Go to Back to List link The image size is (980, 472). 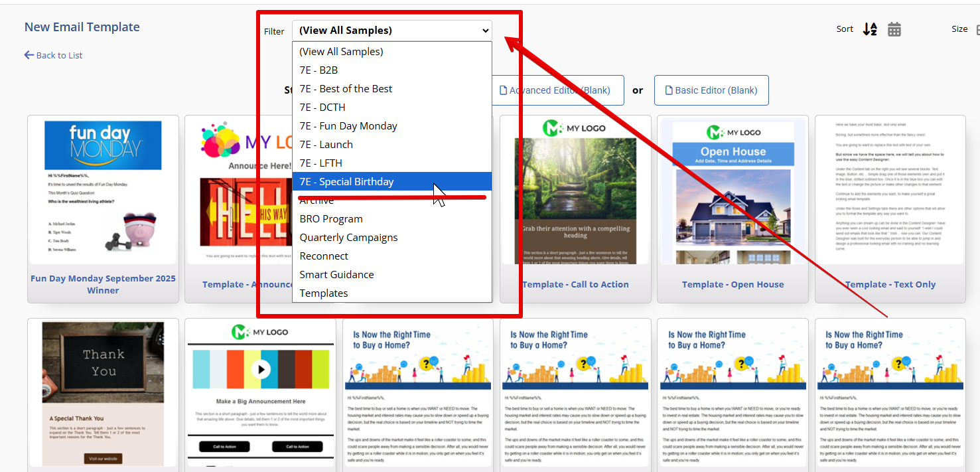tap(59, 55)
